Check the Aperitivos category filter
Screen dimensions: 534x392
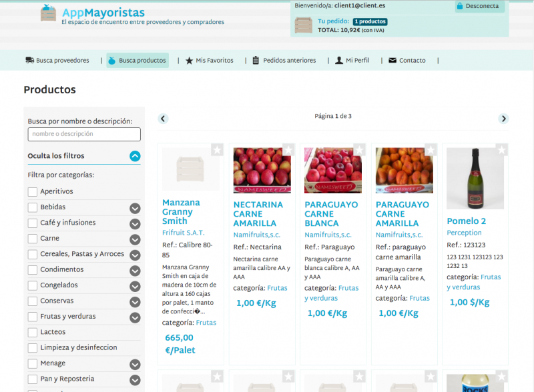click(33, 192)
